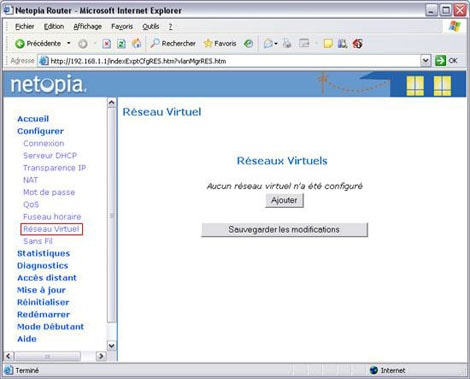The height and width of the screenshot is (379, 470).
Task: Click the Précédente back button
Action: 38,43
